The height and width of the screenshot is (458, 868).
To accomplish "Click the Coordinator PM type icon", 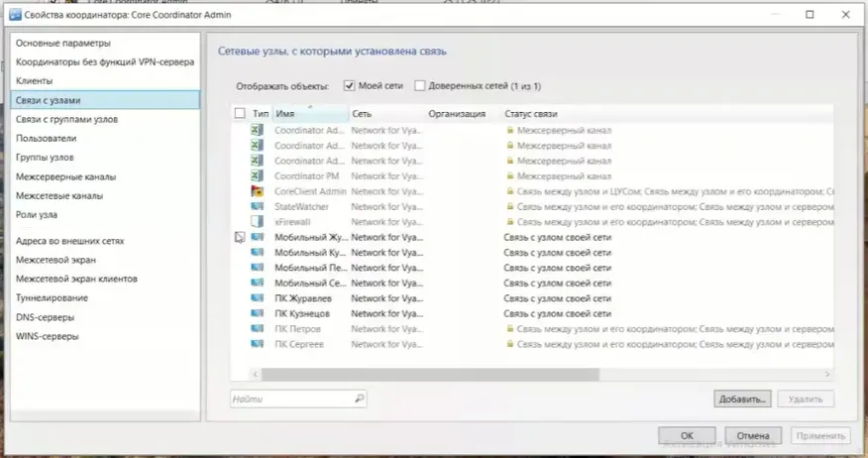I will pos(257,175).
